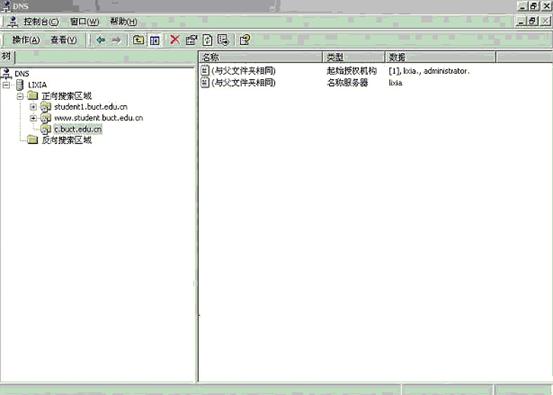Image resolution: width=553 pixels, height=395 pixels.
Task: Toggle the show/hide console tree icon
Action: point(154,40)
